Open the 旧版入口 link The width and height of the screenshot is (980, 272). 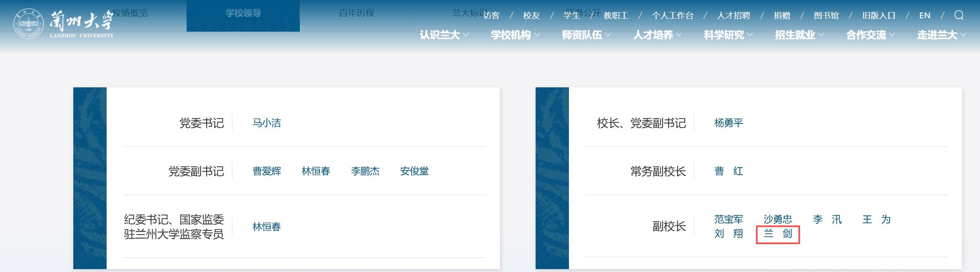(x=879, y=15)
